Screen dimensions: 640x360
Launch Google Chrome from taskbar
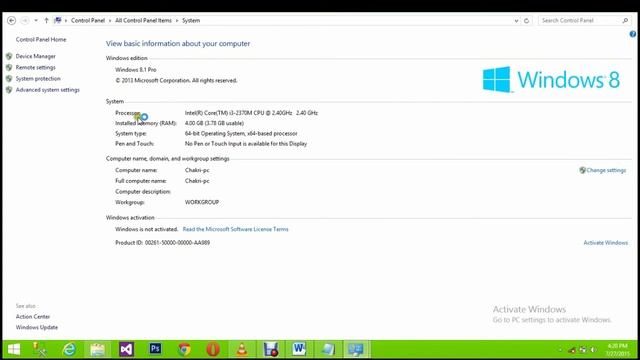coord(184,349)
